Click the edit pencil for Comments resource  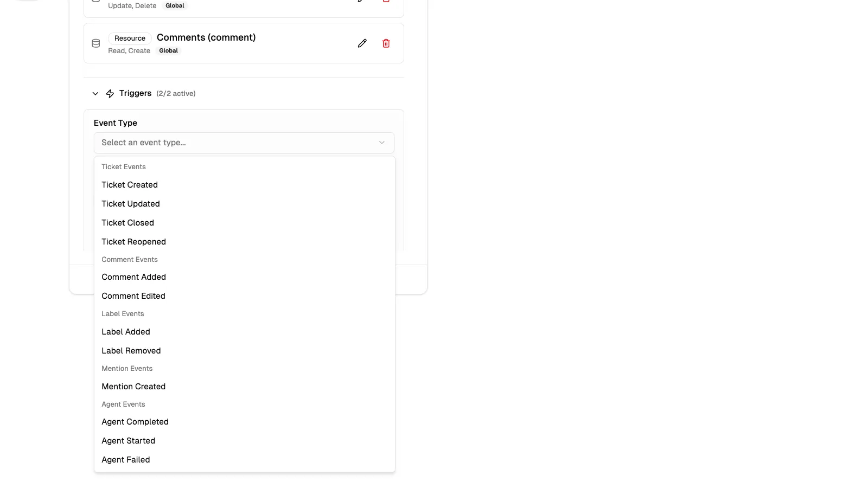click(x=362, y=43)
